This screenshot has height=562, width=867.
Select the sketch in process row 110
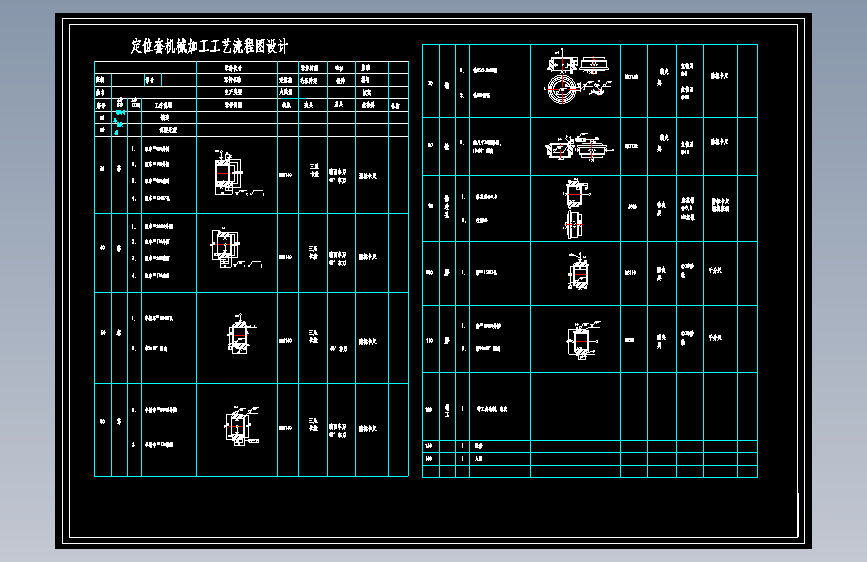tap(582, 340)
